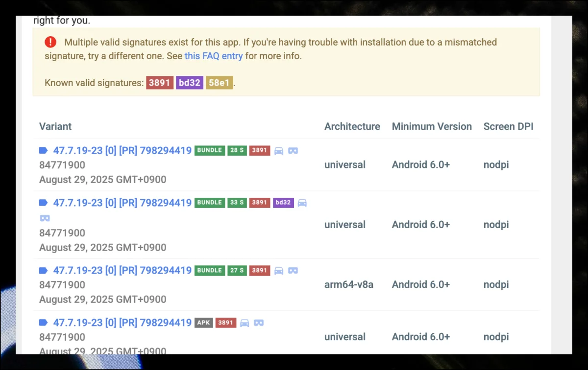Click the VR headset icon in the APK row
The width and height of the screenshot is (588, 370).
click(259, 323)
